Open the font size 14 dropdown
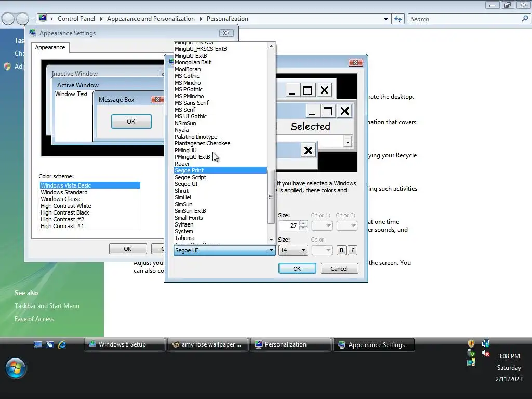 point(293,250)
